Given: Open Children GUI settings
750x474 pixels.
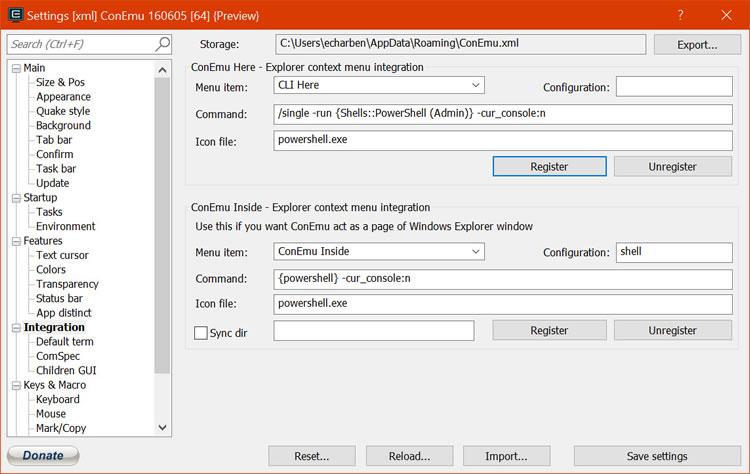Looking at the screenshot, I should (x=66, y=370).
